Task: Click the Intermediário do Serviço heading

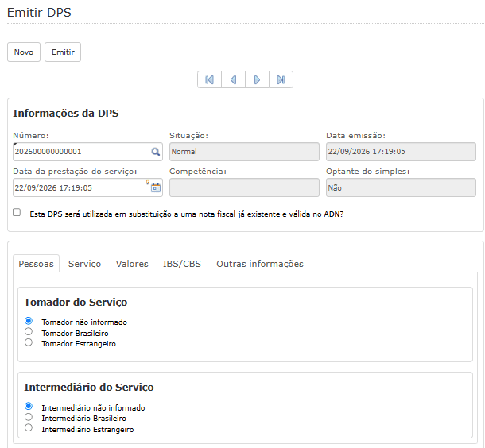Action: click(x=89, y=387)
